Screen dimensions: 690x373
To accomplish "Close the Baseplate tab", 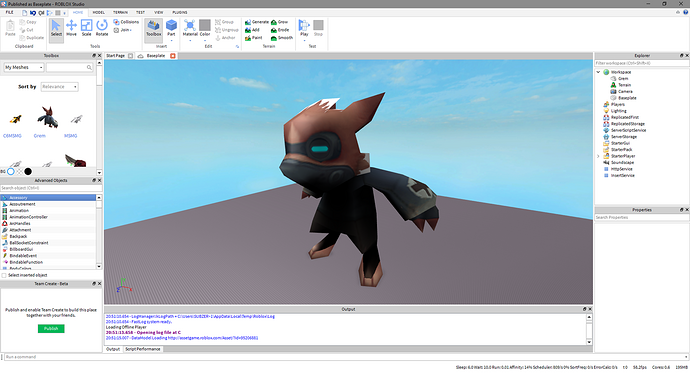I will (x=172, y=56).
